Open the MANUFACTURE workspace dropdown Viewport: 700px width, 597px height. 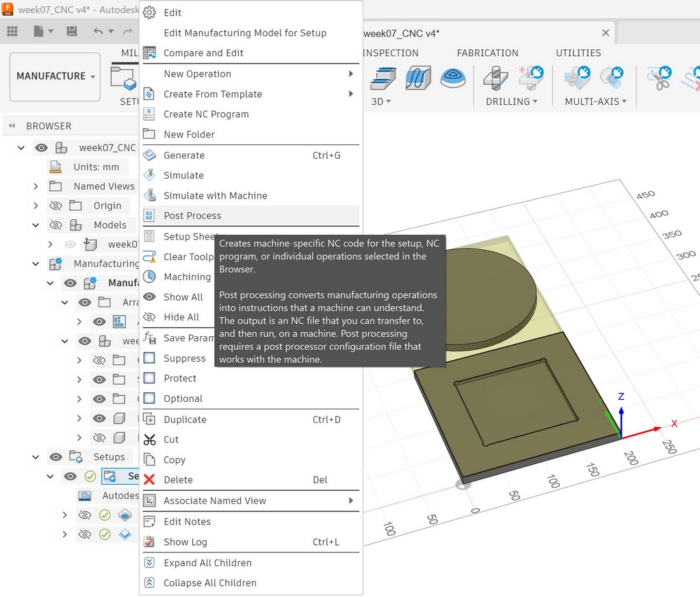[x=55, y=77]
